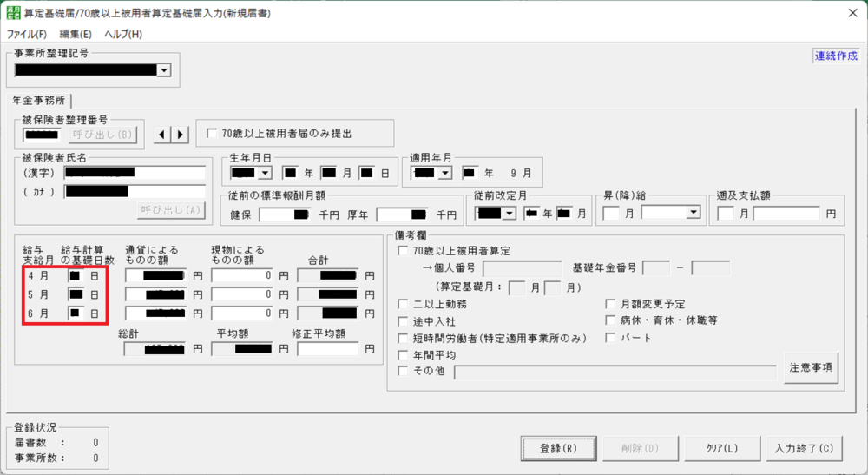Open the ファイル(F) menu

(x=27, y=34)
